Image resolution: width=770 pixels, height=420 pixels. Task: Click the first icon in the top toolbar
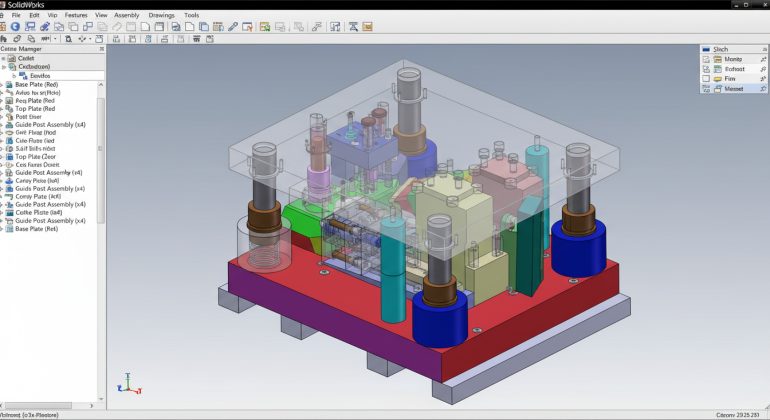point(4,27)
